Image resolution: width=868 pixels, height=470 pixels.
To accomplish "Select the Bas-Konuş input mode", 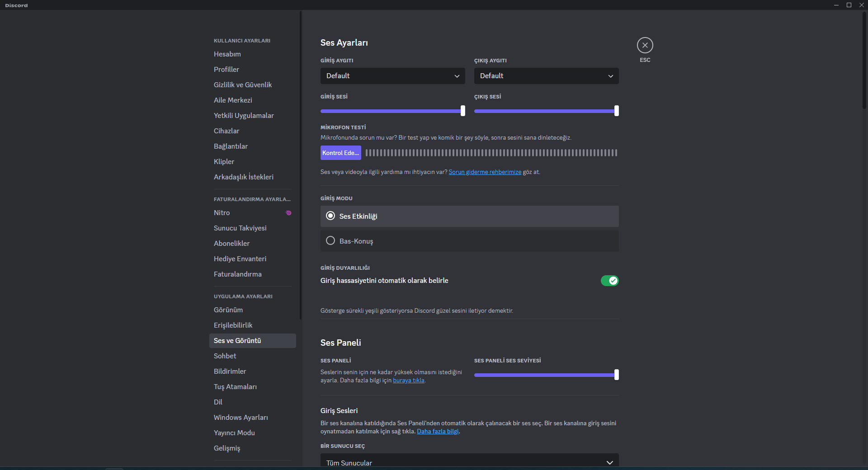I will coord(330,241).
